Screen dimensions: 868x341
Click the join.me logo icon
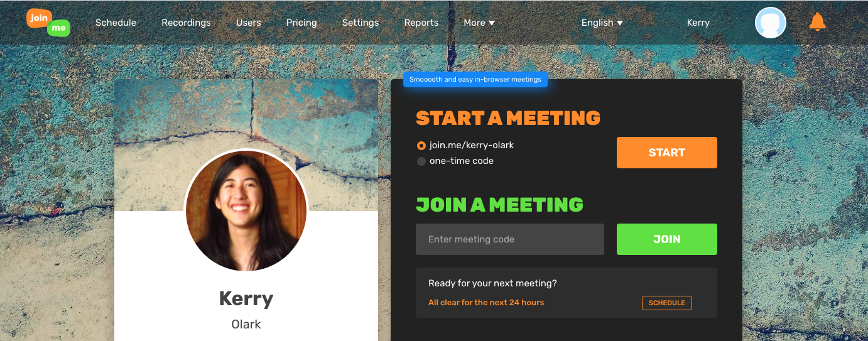click(x=48, y=23)
